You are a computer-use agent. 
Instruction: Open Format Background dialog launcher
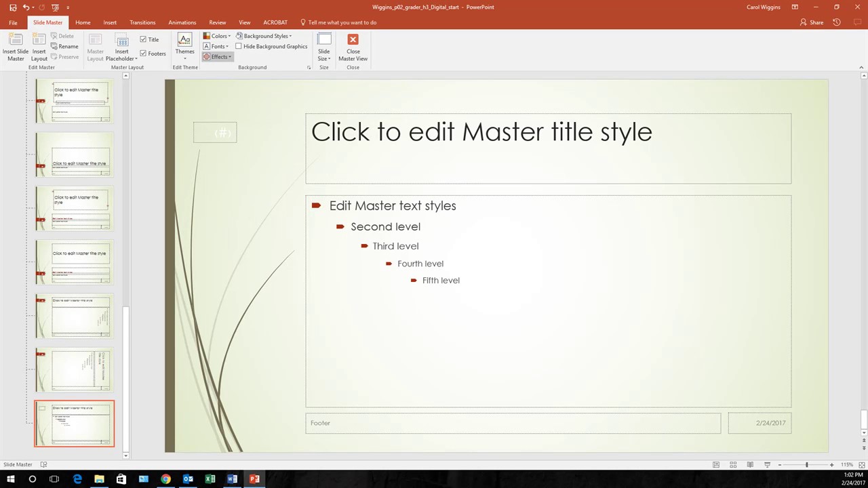coord(309,68)
